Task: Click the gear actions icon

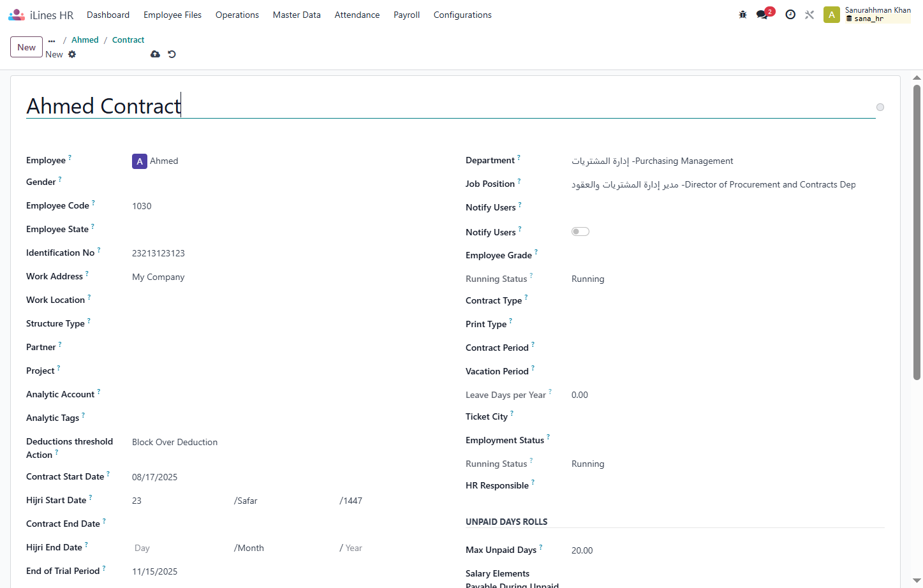Action: click(x=72, y=54)
